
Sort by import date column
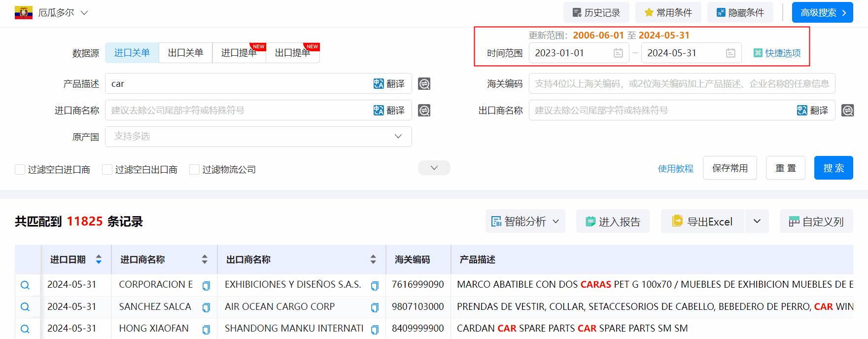[x=99, y=260]
